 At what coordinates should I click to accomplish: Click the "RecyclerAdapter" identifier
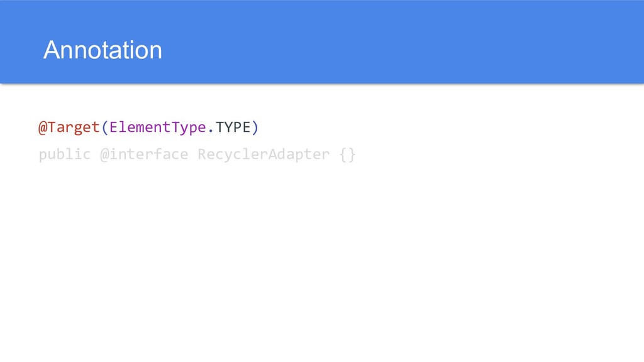coord(263,155)
